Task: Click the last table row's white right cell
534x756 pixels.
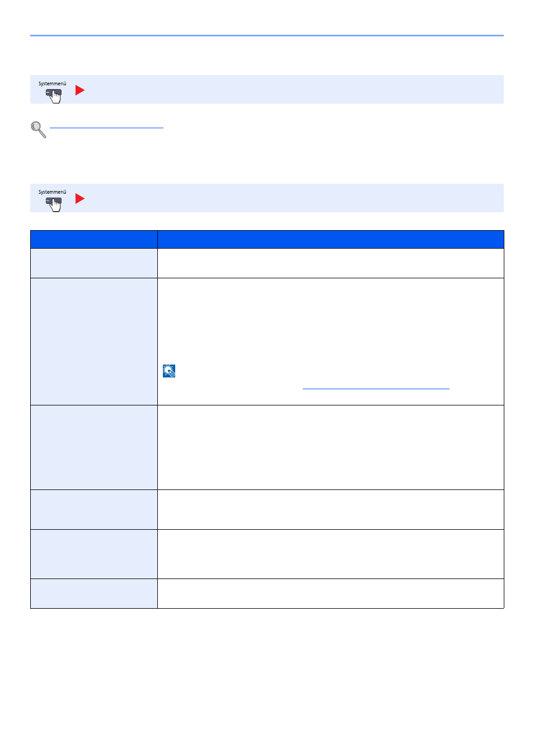Action: [x=330, y=594]
